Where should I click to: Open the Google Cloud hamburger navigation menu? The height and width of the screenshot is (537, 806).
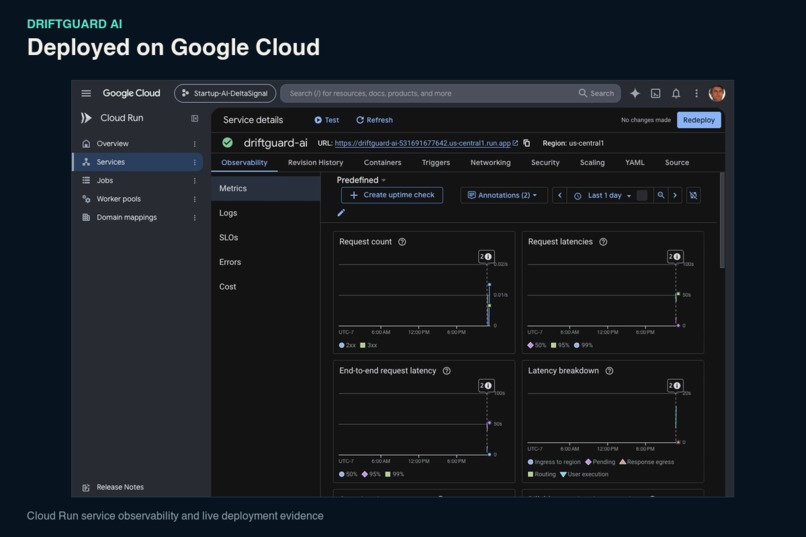(86, 93)
